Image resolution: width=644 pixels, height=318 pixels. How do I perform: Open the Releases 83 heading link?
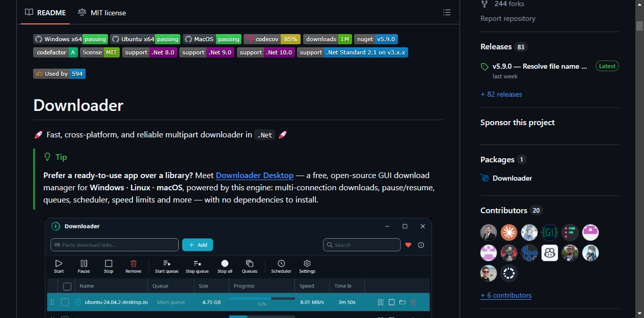[x=503, y=47]
